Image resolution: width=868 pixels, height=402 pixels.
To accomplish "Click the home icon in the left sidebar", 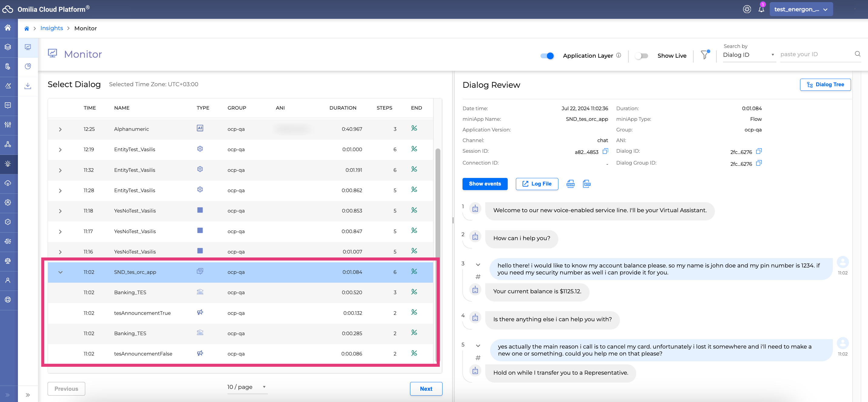I will coord(8,28).
